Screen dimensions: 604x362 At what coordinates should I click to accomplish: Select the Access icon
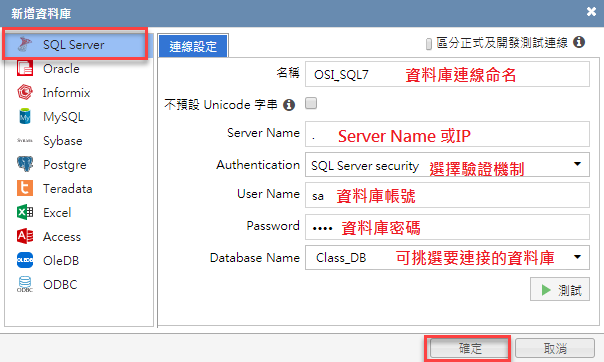(25, 236)
